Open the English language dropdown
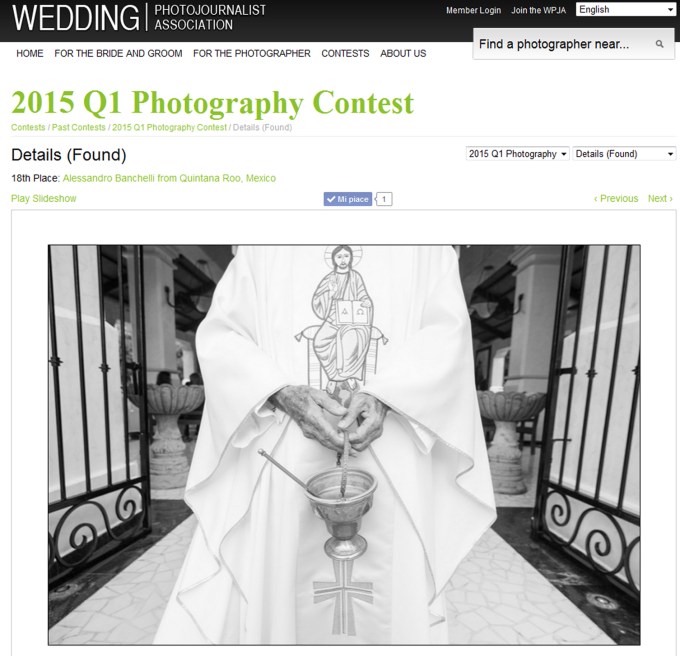The image size is (680, 656). (x=625, y=10)
